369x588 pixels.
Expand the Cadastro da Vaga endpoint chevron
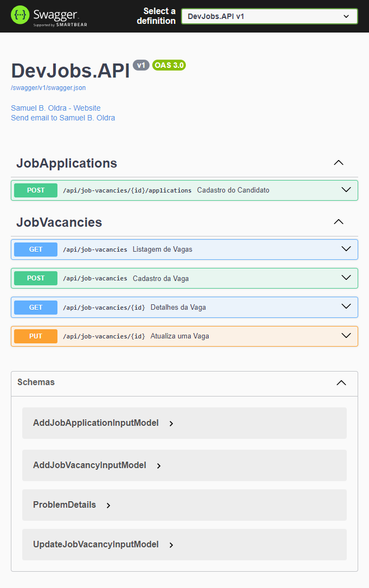pos(346,278)
